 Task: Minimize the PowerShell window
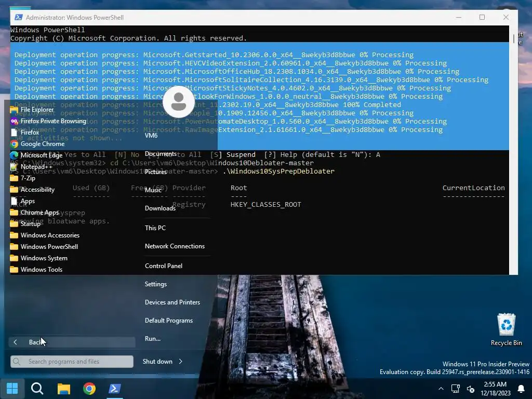pyautogui.click(x=458, y=17)
